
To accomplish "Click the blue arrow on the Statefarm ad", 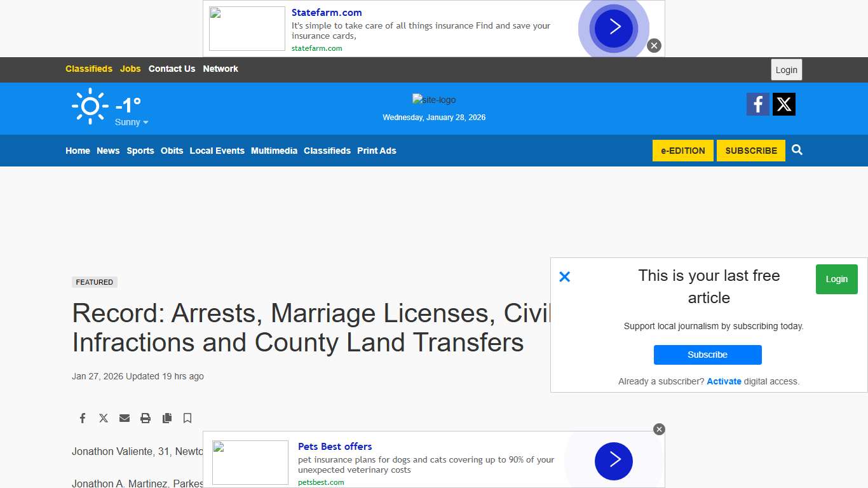I will click(613, 27).
